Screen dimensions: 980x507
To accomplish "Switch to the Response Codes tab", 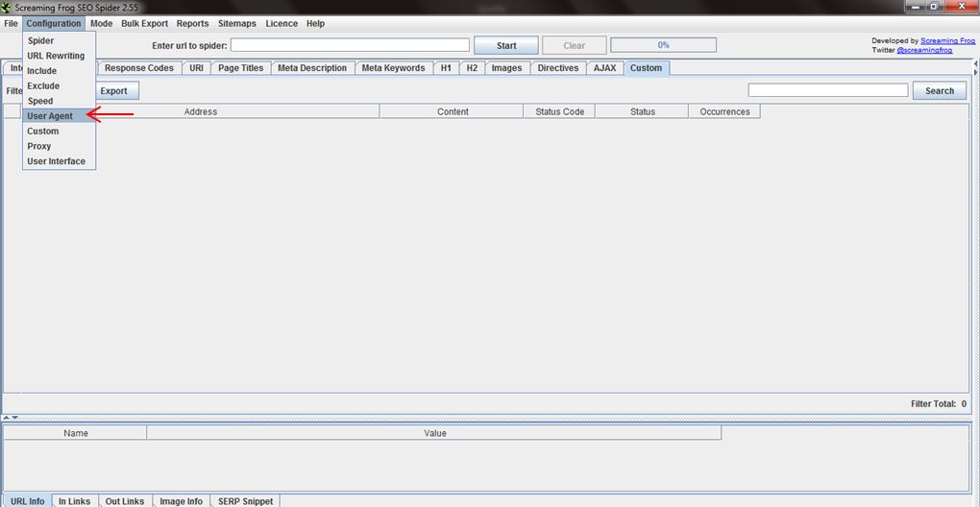I will (x=139, y=67).
